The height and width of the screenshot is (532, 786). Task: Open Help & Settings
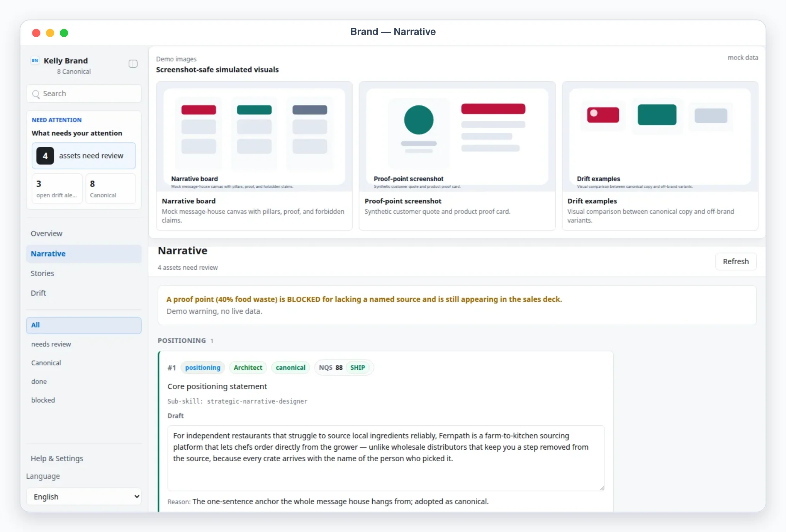point(57,459)
